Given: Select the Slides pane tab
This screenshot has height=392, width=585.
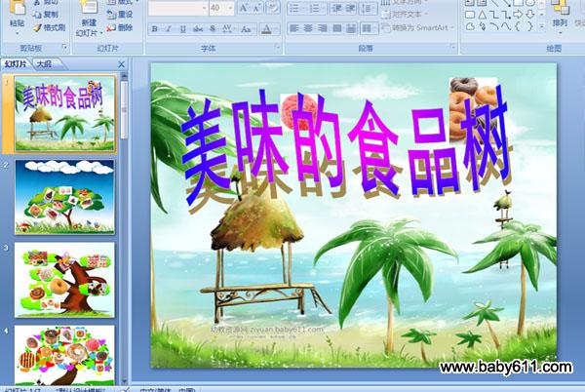Looking at the screenshot, I should 16,64.
